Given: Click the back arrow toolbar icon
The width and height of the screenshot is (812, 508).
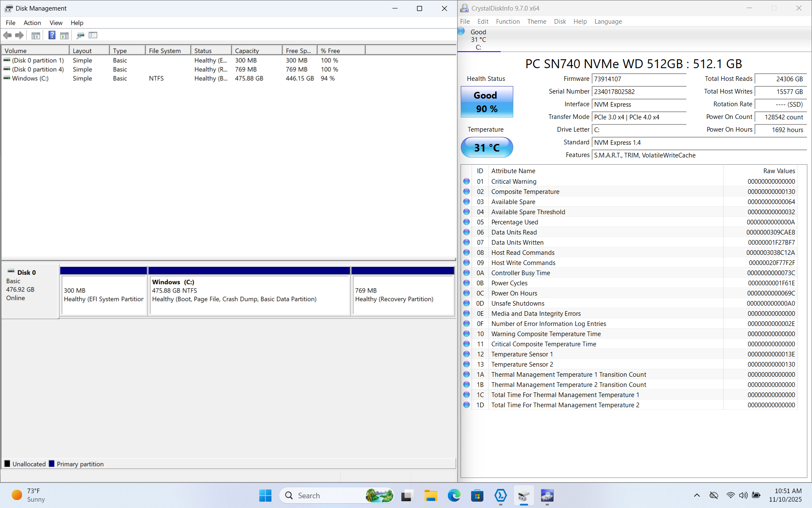Looking at the screenshot, I should tap(8, 36).
